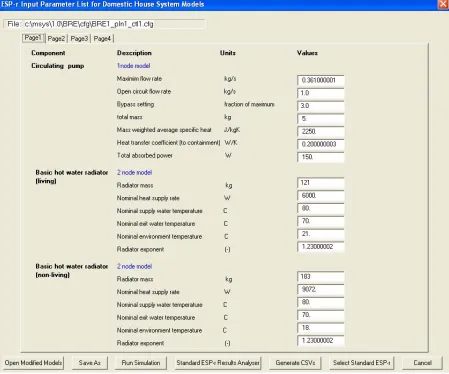Switch to the Page2 tab
Viewport: 449px width, 374px height.
click(56, 39)
